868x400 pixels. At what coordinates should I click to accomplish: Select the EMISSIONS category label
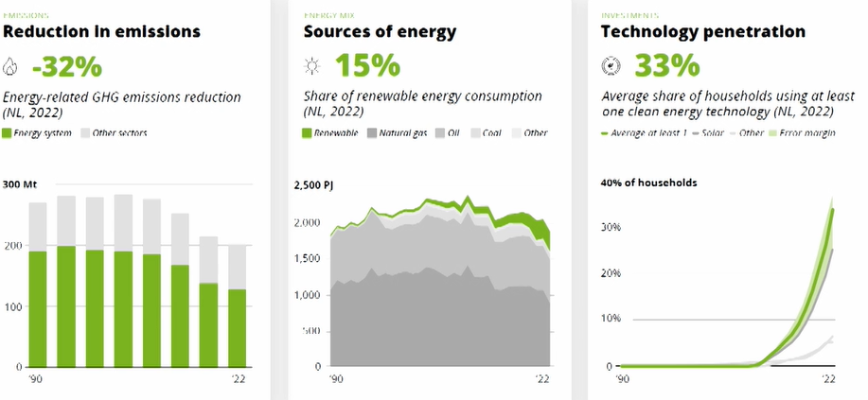[24, 16]
